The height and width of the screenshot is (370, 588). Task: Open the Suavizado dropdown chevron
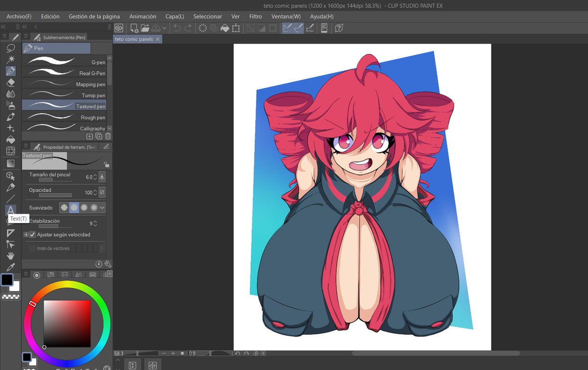tap(103, 207)
